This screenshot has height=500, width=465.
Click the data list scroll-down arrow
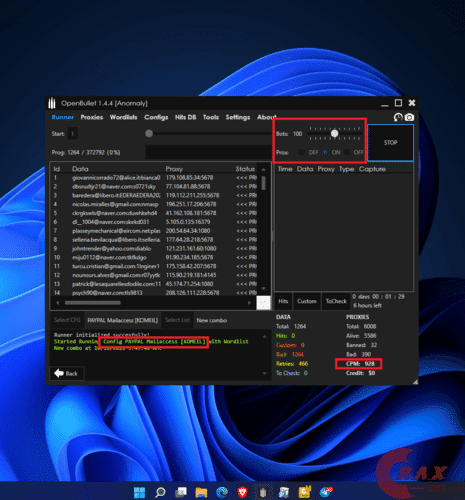tap(264, 289)
